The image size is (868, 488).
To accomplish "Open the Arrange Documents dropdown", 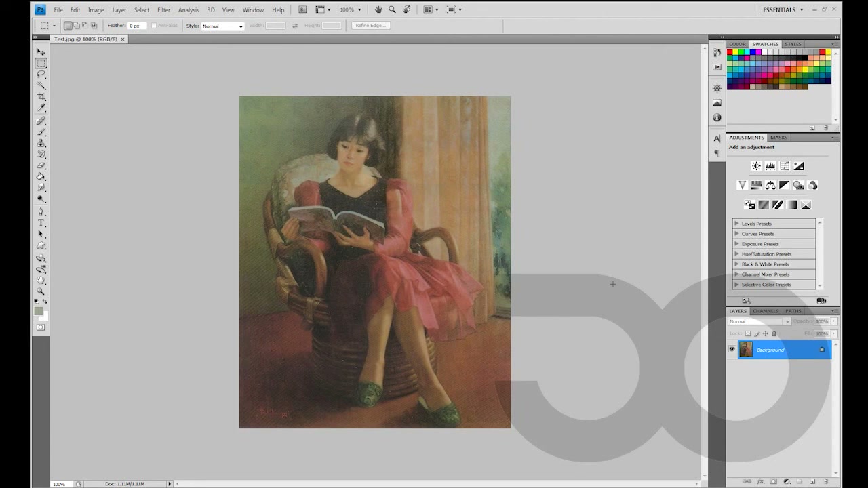I will pyautogui.click(x=432, y=9).
